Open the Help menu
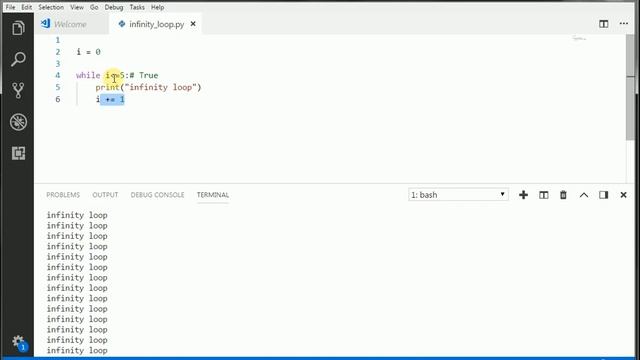This screenshot has height=360, width=640. click(x=157, y=7)
